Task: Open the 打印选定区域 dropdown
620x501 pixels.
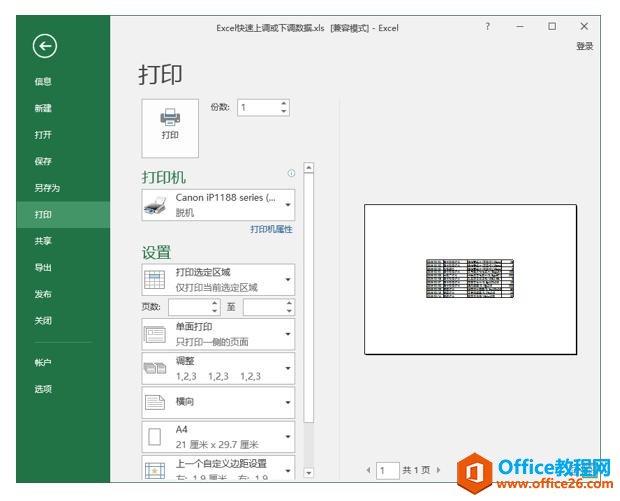Action: tap(218, 280)
